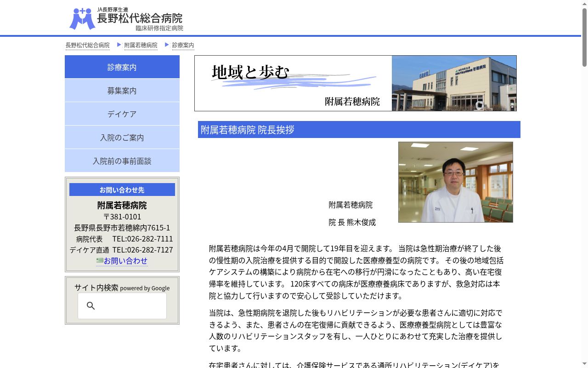Image resolution: width=588 pixels, height=368 pixels.
Task: Open 入院前の事前面談 sidebar item
Action: tap(122, 161)
